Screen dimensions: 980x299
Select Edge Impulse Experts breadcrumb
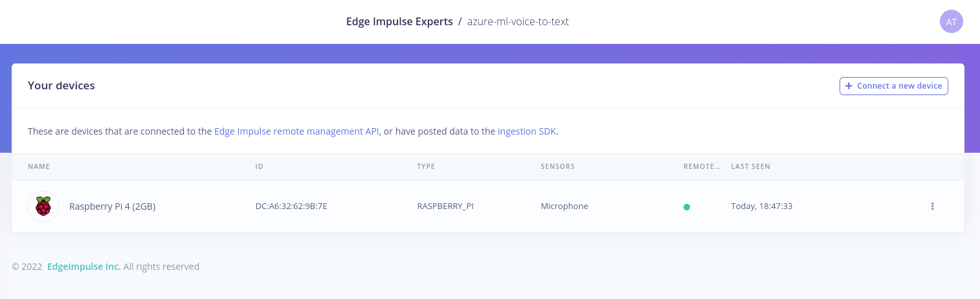point(399,21)
